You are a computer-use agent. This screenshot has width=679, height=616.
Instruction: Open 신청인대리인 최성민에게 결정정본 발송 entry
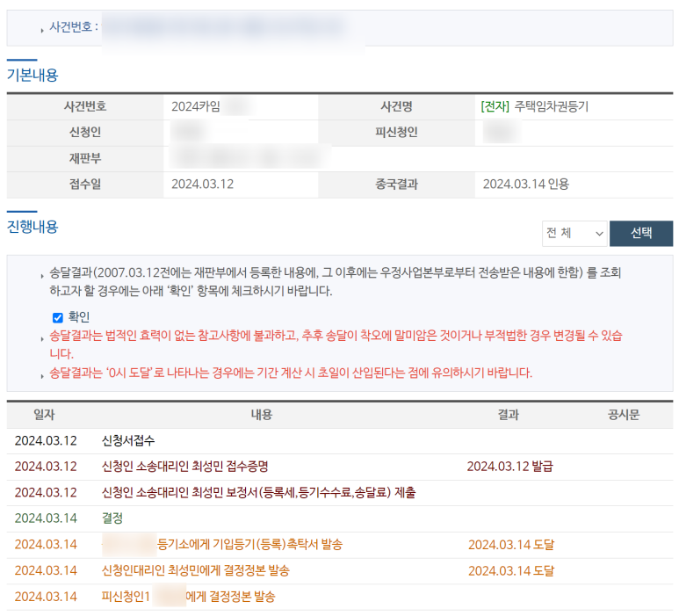(195, 570)
